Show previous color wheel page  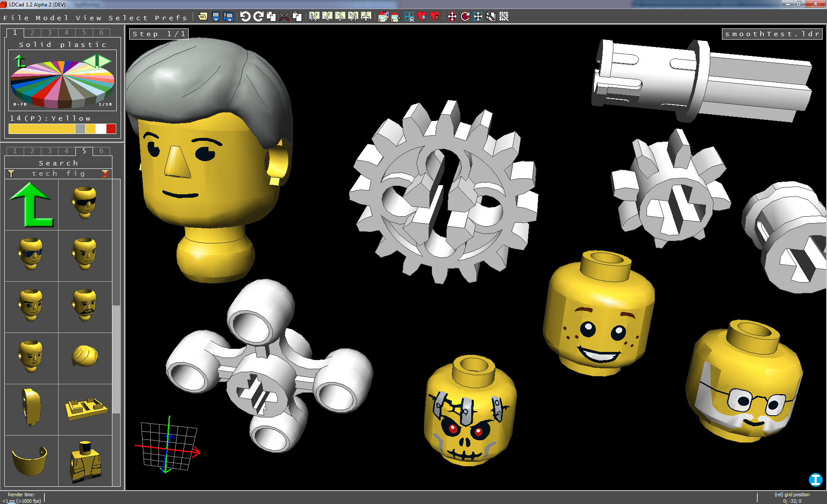[90, 61]
